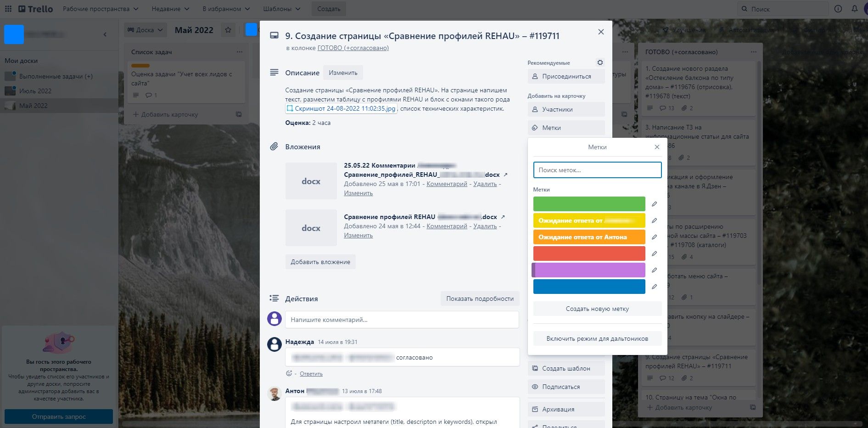Viewport: 868px width, 428px height.
Task: Edit the yellow Ожидание ответа label
Action: [x=654, y=220]
